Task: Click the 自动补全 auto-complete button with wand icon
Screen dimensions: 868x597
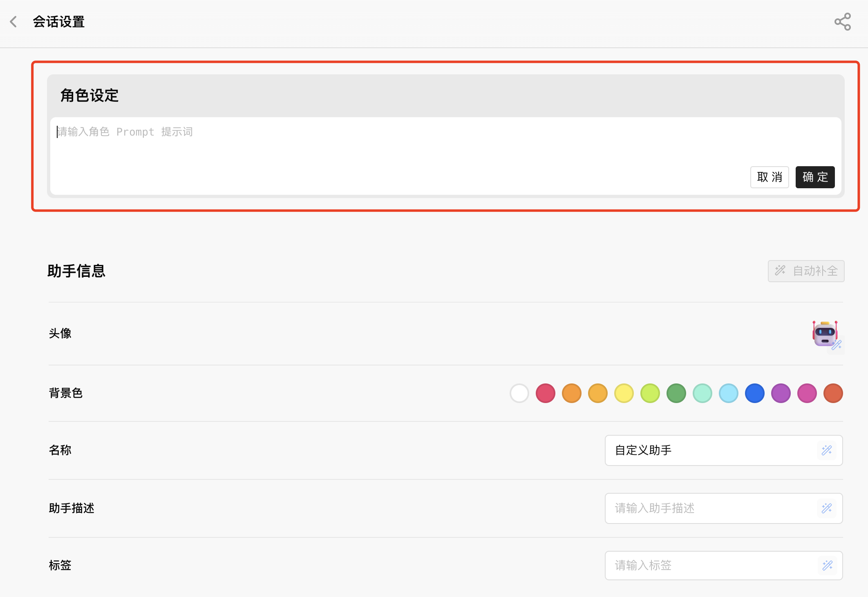Action: 805,271
